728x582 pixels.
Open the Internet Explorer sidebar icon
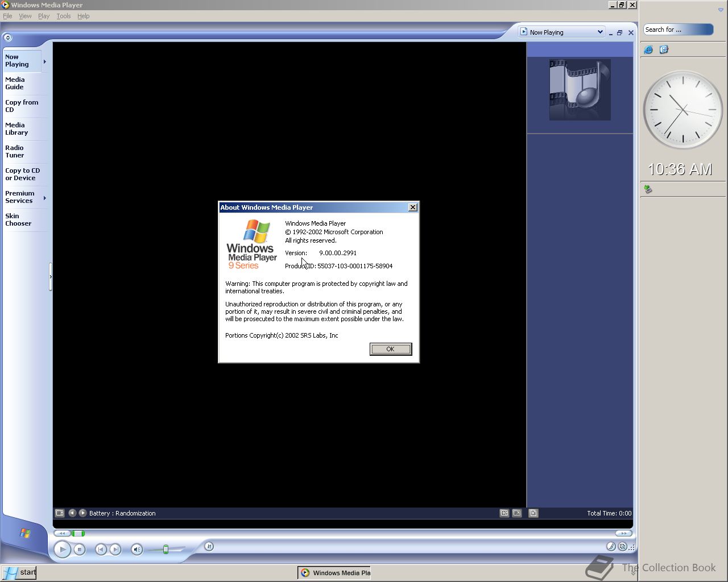click(648, 49)
